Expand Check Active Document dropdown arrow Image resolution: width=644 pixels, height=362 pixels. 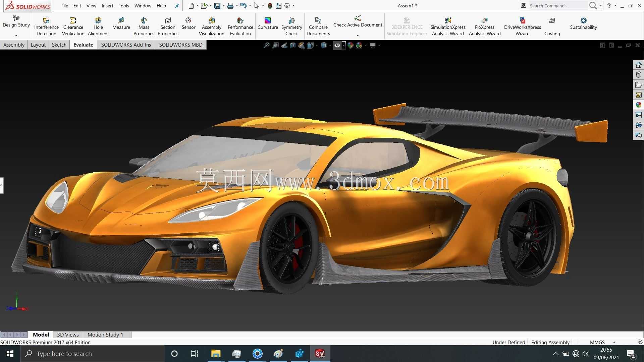tap(358, 36)
